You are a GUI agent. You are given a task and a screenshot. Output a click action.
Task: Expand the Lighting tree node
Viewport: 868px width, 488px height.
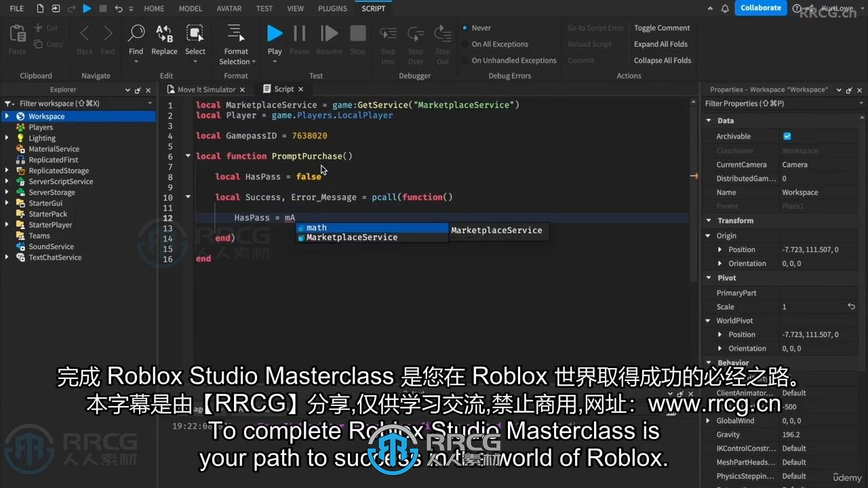pyautogui.click(x=7, y=138)
